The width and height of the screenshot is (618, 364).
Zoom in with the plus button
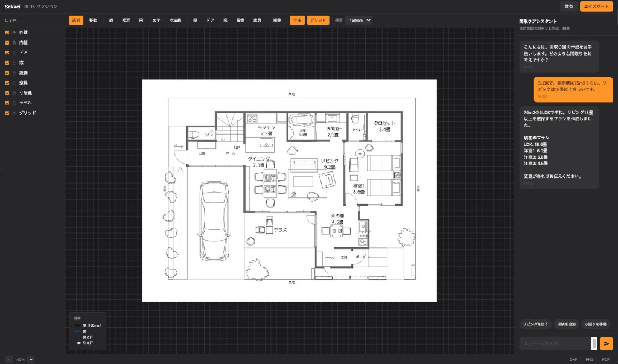tap(31, 359)
